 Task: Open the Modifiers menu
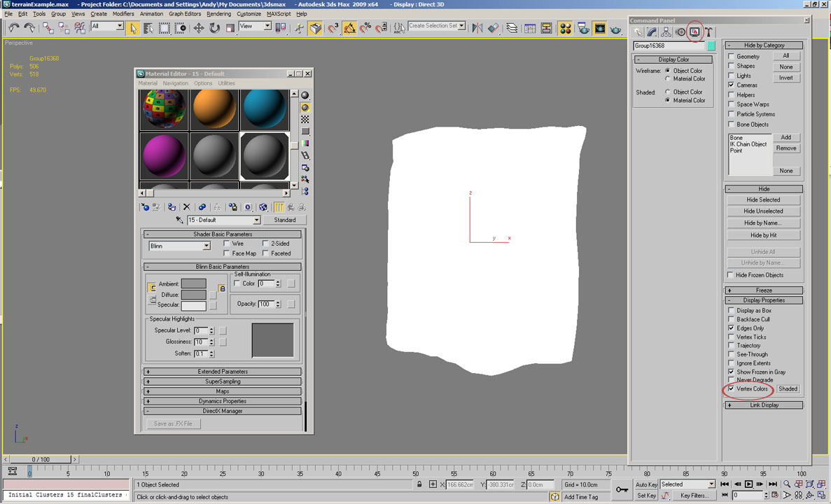[x=123, y=14]
